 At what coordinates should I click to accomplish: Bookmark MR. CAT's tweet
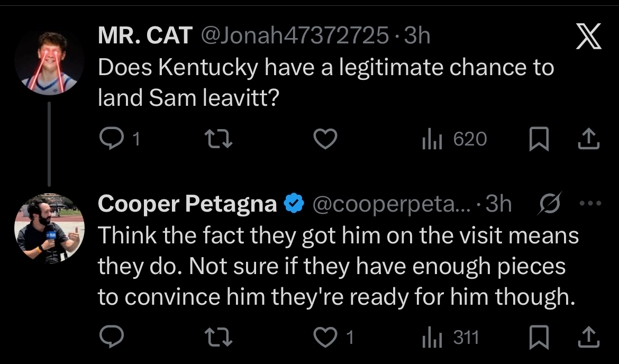click(x=540, y=139)
